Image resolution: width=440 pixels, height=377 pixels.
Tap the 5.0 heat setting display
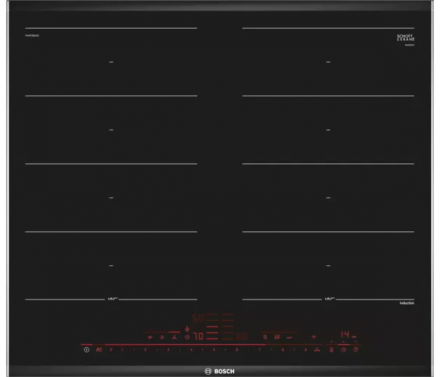pyautogui.click(x=198, y=318)
